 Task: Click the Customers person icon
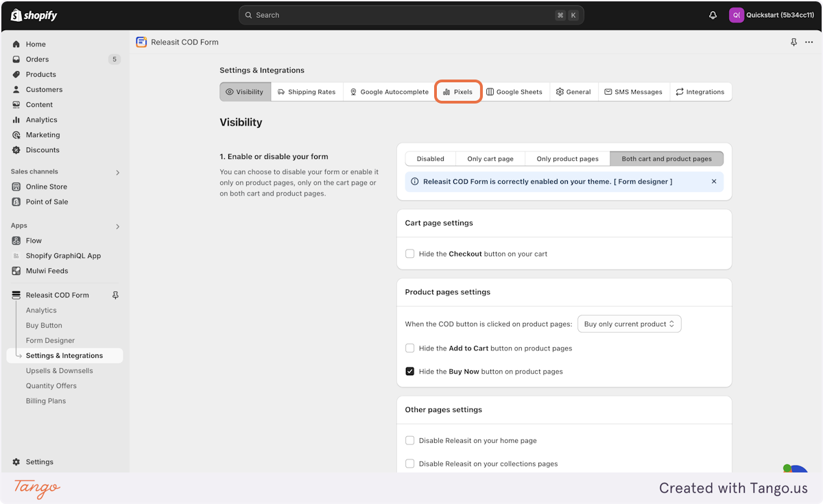pyautogui.click(x=16, y=90)
